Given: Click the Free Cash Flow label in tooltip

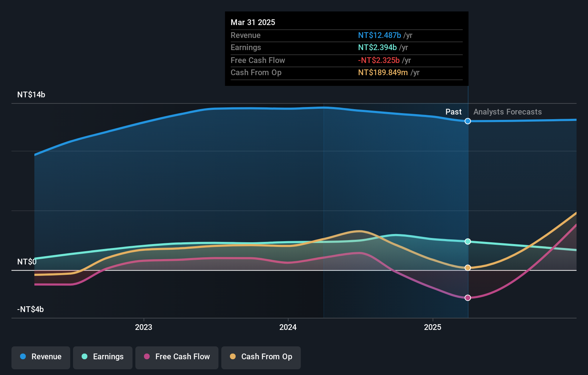Looking at the screenshot, I should tap(258, 60).
